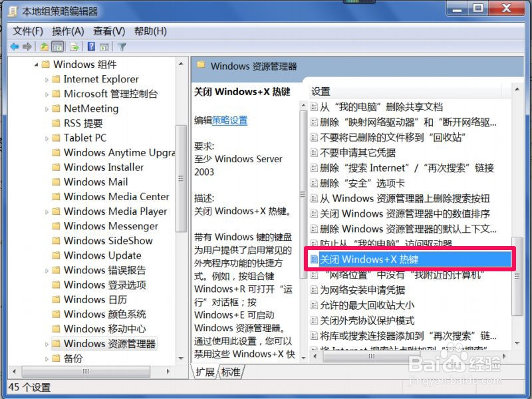
Task: Click the 删除“安全”选项卡 policy icon
Action: (314, 184)
